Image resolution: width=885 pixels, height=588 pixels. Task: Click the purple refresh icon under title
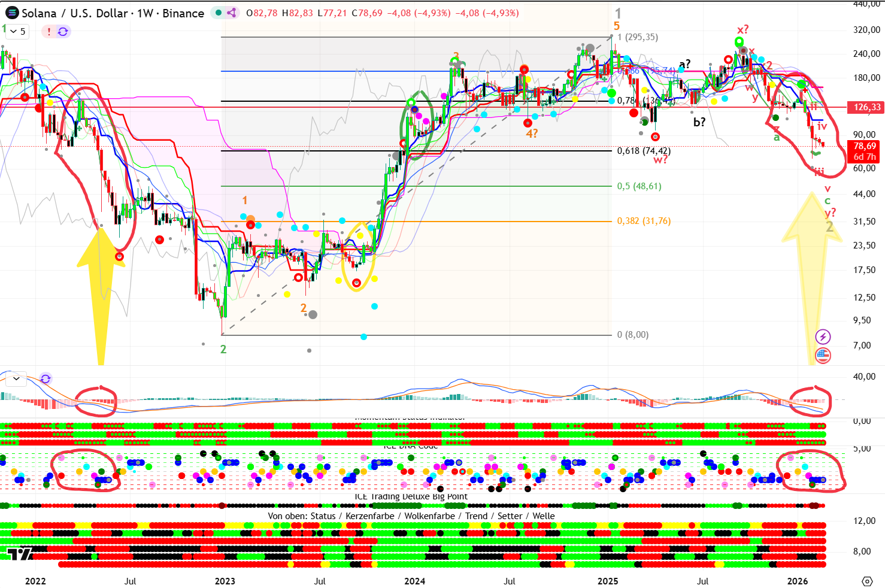tap(63, 31)
